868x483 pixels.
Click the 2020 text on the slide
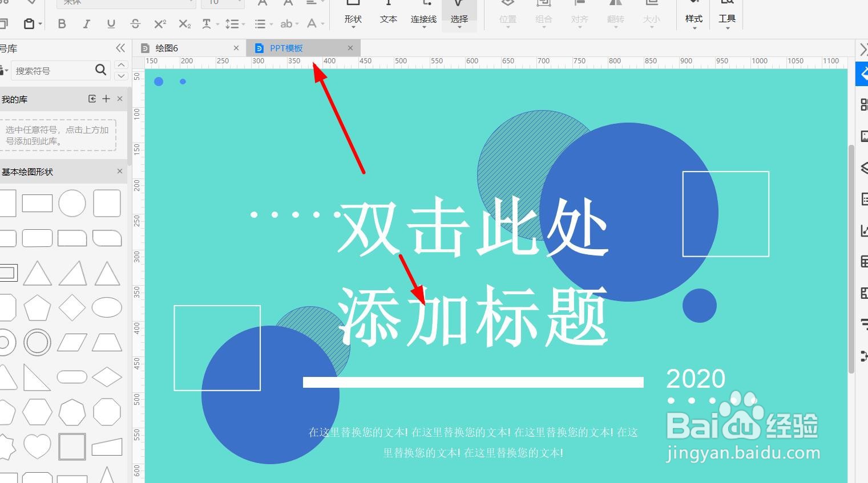[696, 379]
